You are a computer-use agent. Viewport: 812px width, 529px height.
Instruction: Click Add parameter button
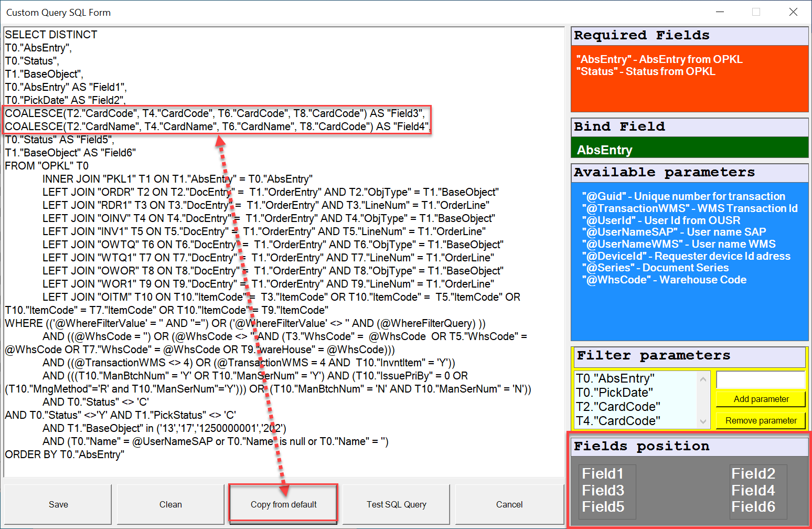tap(761, 399)
